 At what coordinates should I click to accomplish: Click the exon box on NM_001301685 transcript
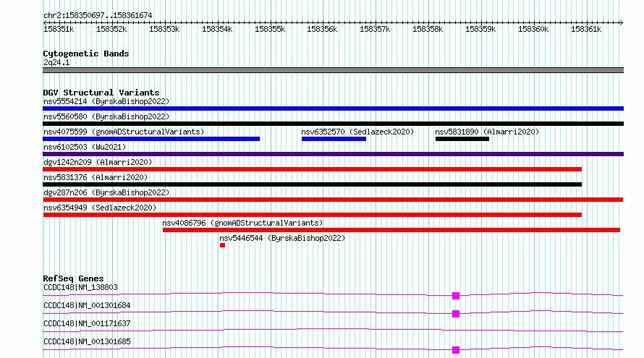pos(456,350)
